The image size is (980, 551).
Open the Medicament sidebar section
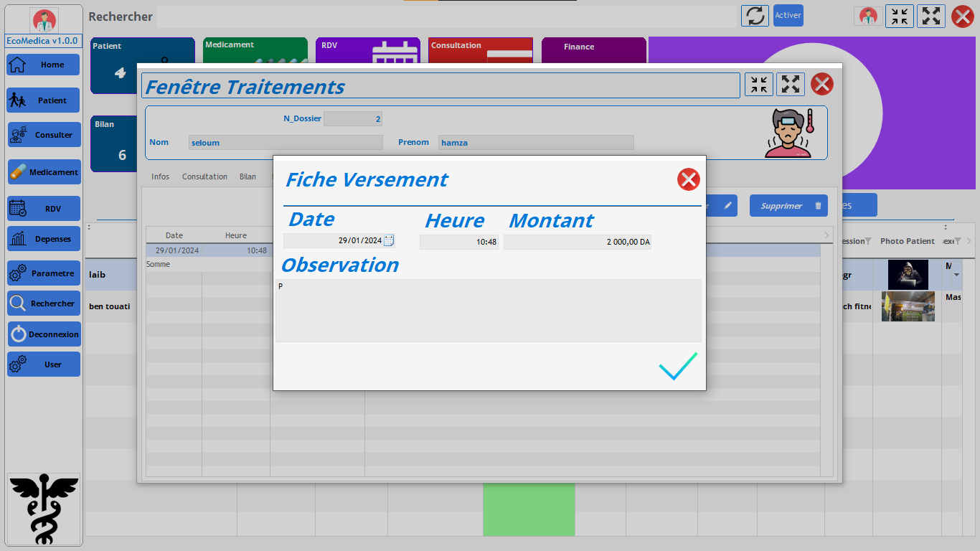tap(44, 172)
